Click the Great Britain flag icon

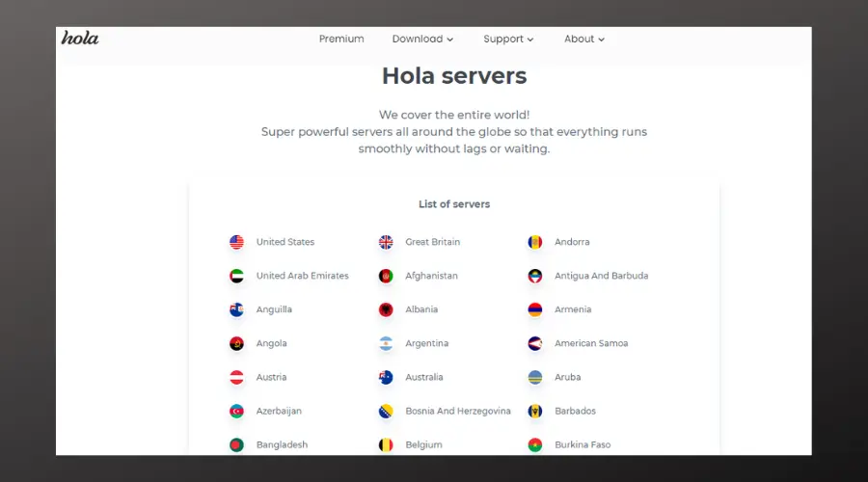point(386,242)
